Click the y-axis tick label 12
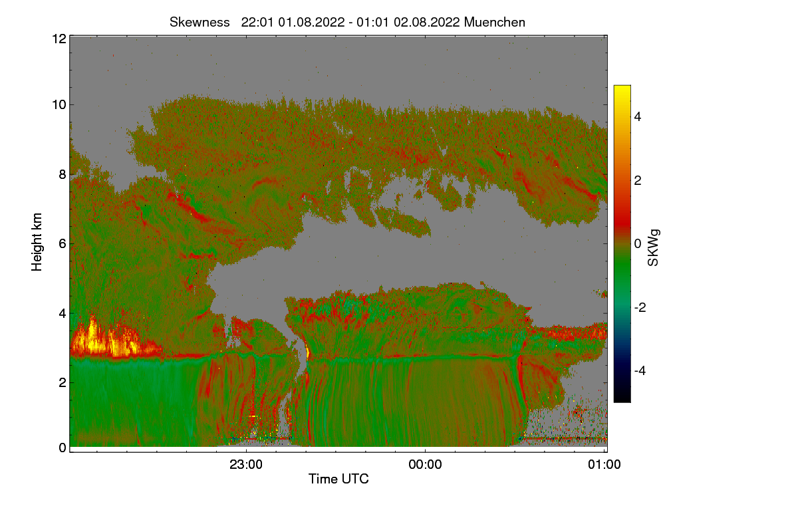 pyautogui.click(x=59, y=39)
